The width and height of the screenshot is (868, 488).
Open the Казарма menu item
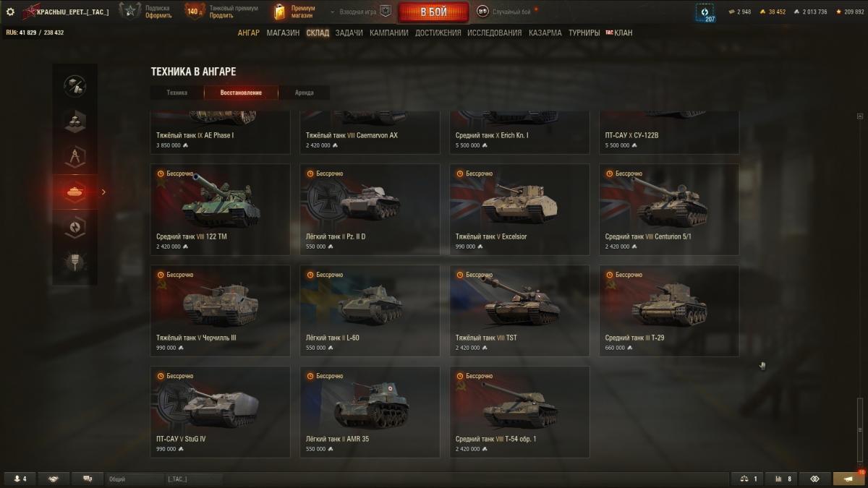point(545,33)
